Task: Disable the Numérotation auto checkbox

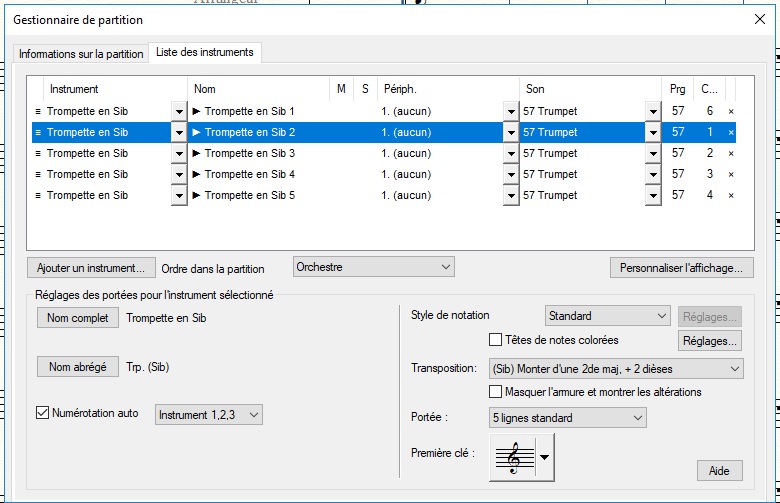Action: (x=43, y=413)
